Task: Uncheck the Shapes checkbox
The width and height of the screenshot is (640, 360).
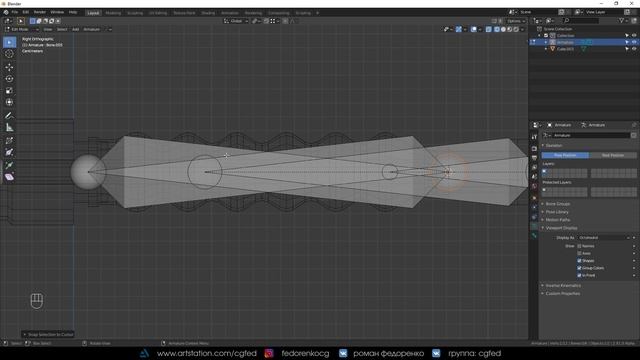Action: point(579,261)
